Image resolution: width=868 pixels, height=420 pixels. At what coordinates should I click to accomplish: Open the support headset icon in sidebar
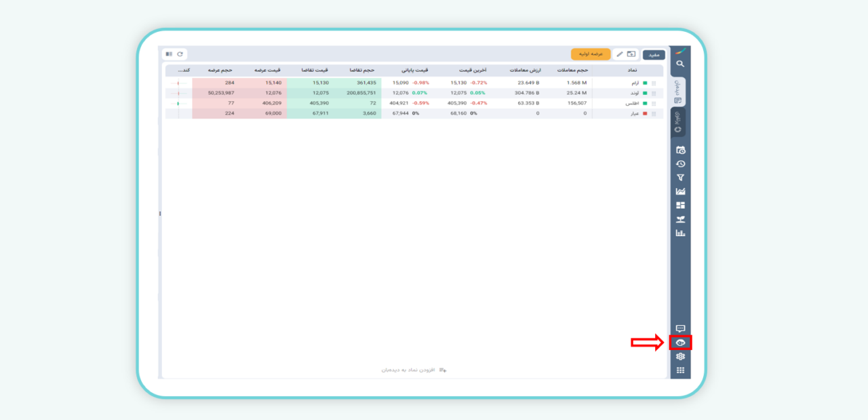pyautogui.click(x=680, y=343)
